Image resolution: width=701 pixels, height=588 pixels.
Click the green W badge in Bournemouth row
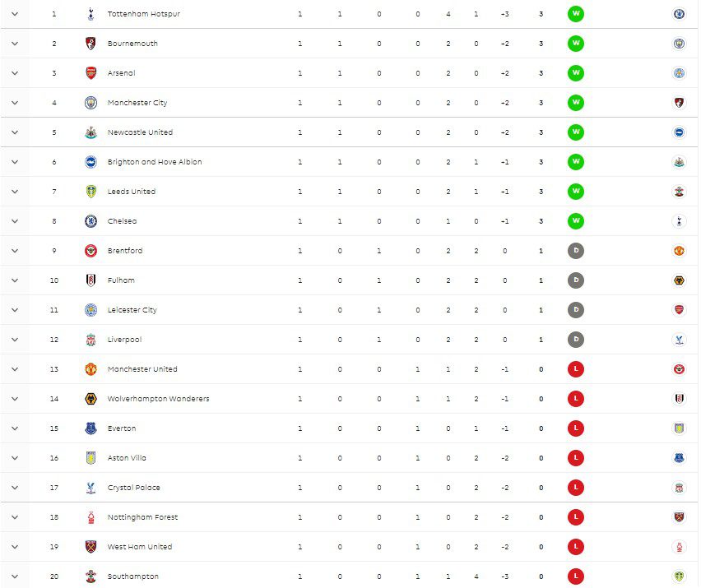tap(576, 44)
